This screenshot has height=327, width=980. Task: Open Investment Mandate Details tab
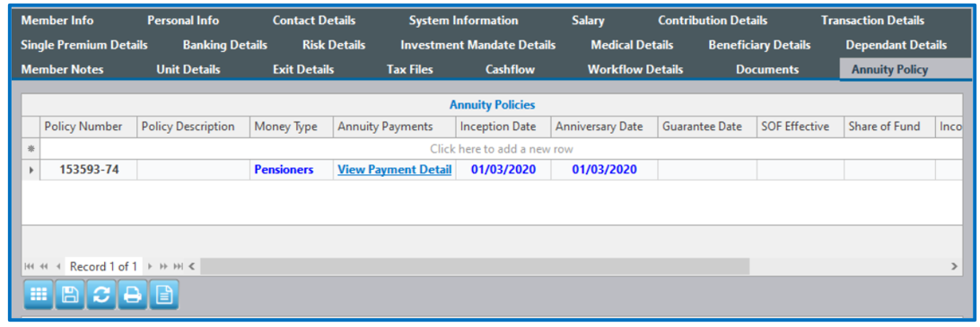pyautogui.click(x=478, y=45)
